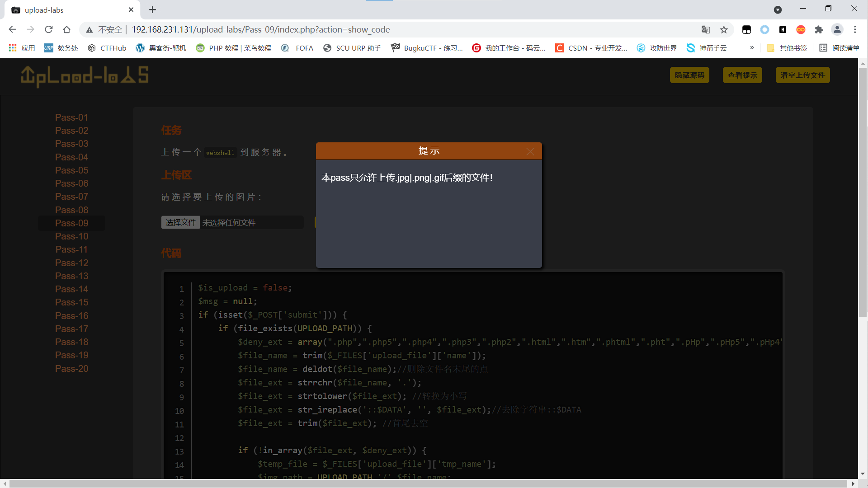Image resolution: width=868 pixels, height=488 pixels.
Task: Open the FOFA bookmark
Action: (x=297, y=48)
